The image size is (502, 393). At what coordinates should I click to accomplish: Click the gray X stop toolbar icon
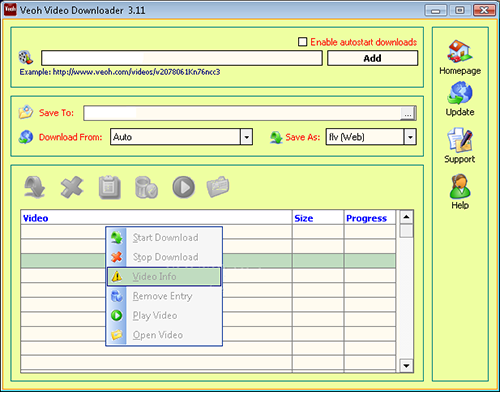pyautogui.click(x=72, y=187)
